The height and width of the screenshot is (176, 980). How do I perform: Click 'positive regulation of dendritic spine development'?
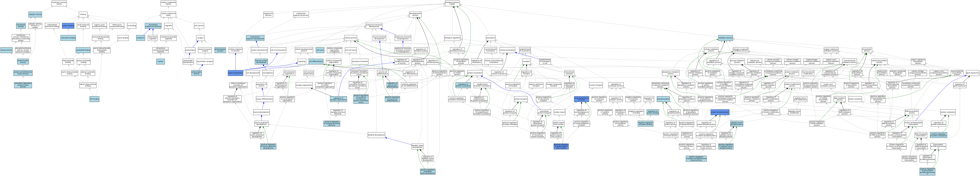point(428,171)
